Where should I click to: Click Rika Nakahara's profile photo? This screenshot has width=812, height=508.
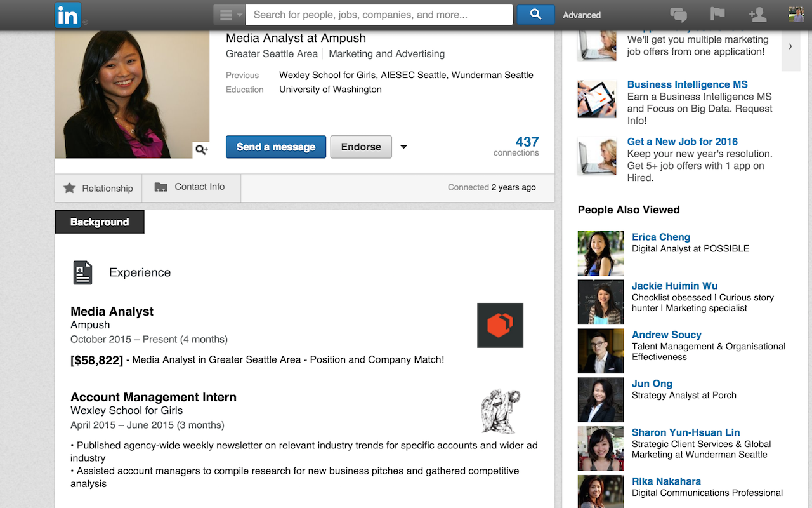point(601,491)
